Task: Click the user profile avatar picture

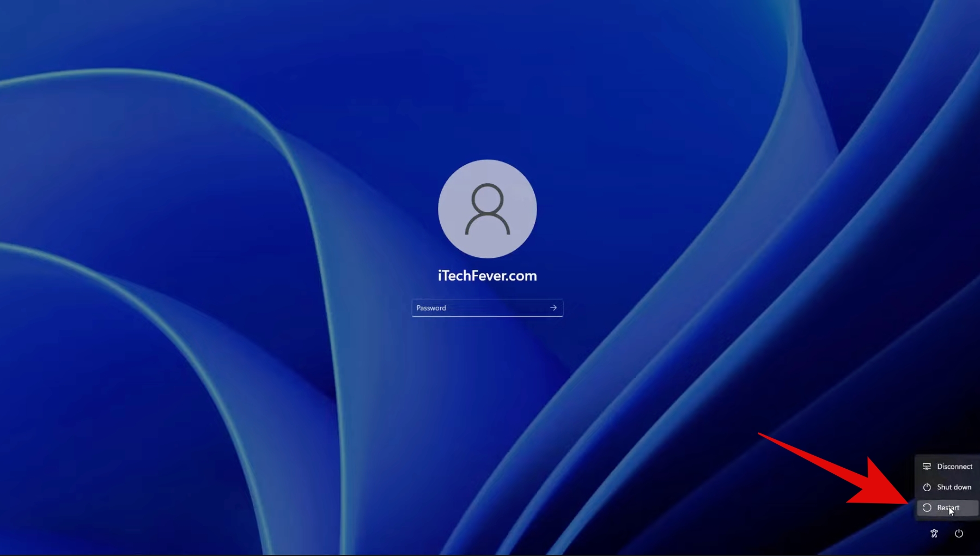Action: pos(488,209)
